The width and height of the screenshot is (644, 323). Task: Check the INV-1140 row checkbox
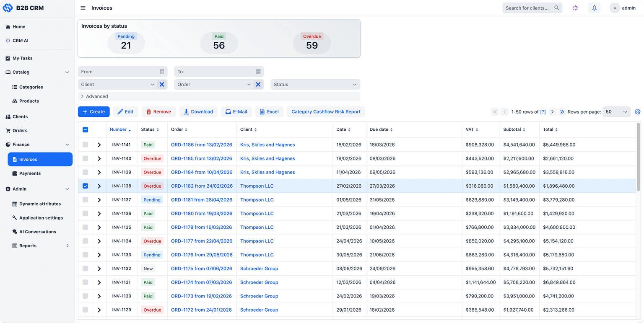tap(86, 158)
